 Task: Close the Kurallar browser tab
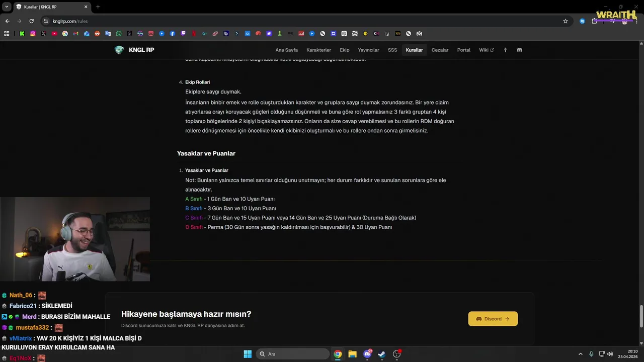click(x=86, y=7)
